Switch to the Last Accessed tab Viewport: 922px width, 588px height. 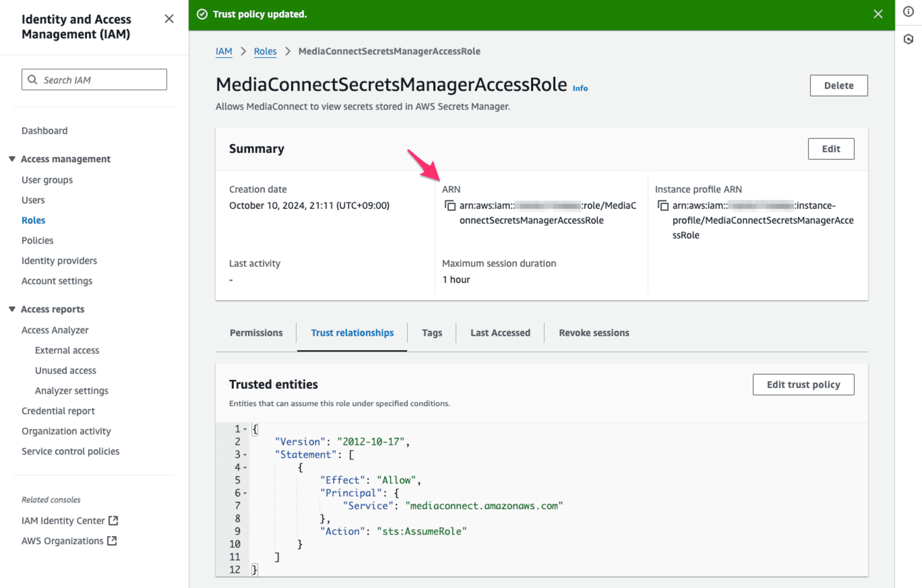(x=500, y=332)
